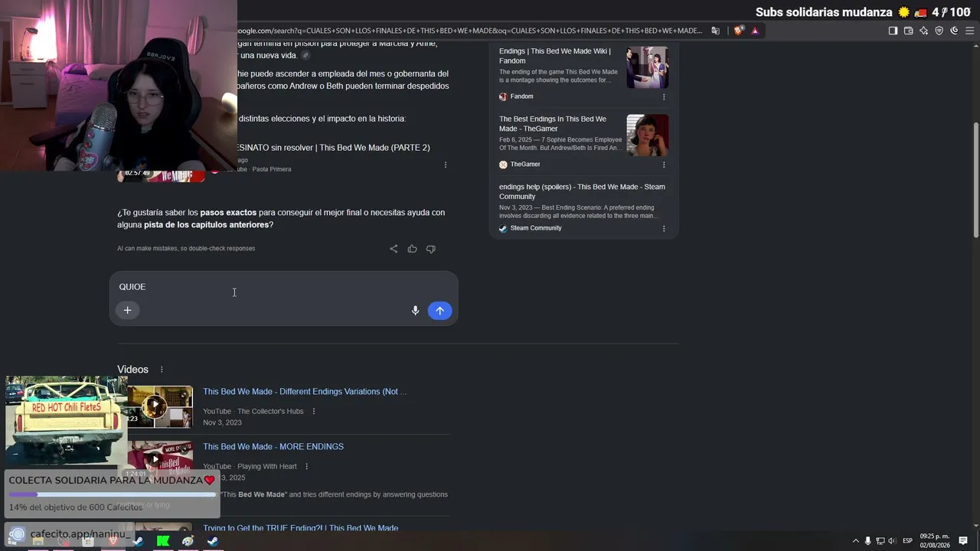Open more options for Steam Community source

[x=664, y=228]
